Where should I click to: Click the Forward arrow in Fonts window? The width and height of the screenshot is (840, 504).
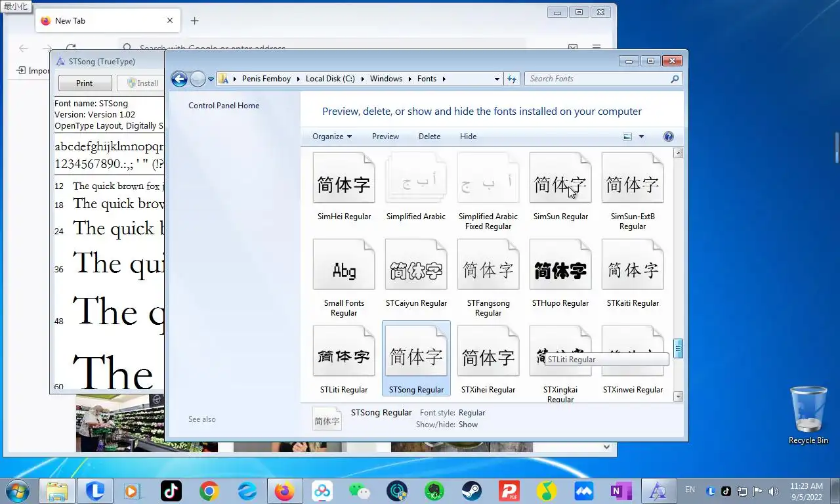pyautogui.click(x=198, y=79)
